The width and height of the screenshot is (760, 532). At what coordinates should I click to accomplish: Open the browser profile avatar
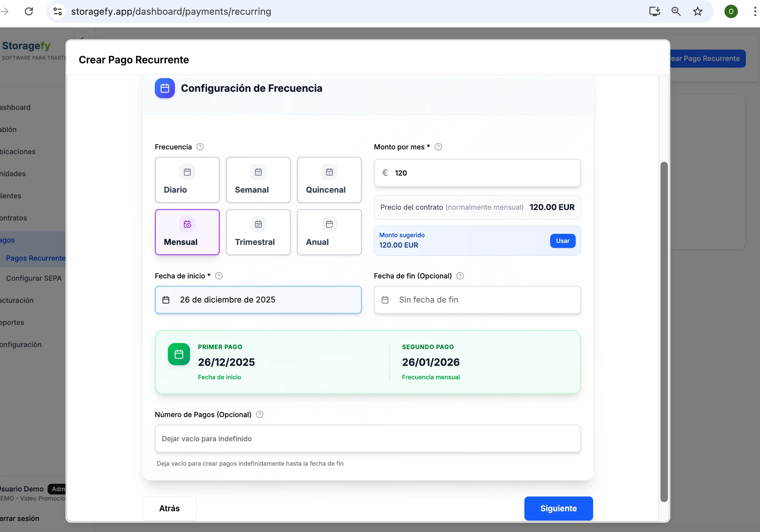pyautogui.click(x=731, y=11)
